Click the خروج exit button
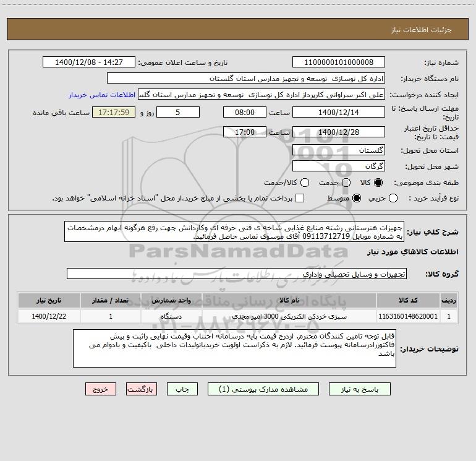 [x=101, y=389]
